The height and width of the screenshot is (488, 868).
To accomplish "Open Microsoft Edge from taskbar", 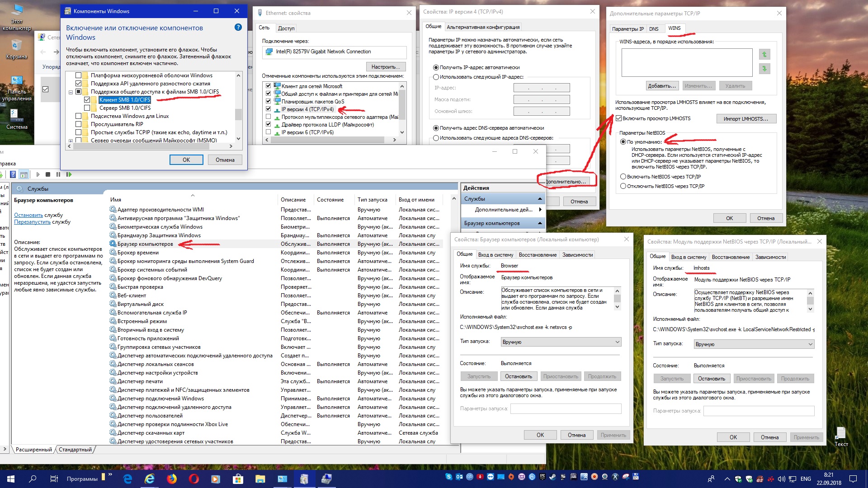I will (x=128, y=479).
